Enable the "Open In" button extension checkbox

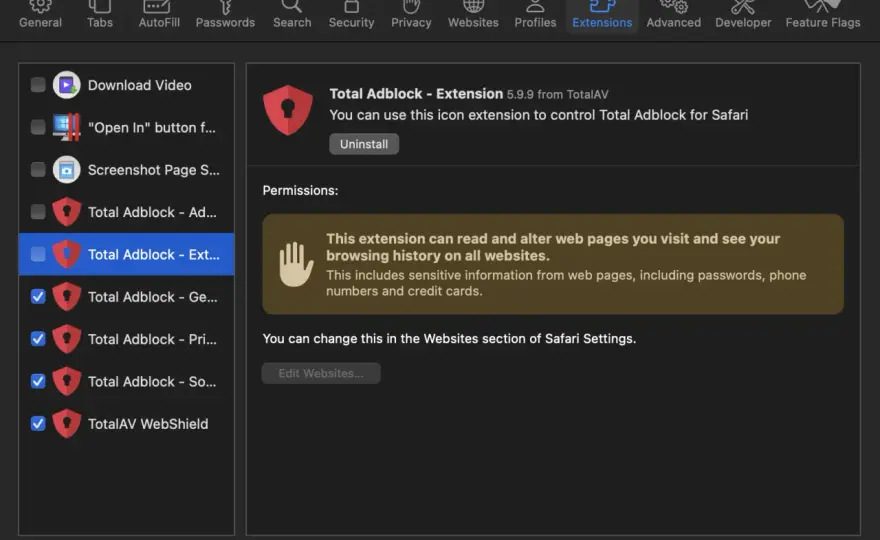(38, 127)
